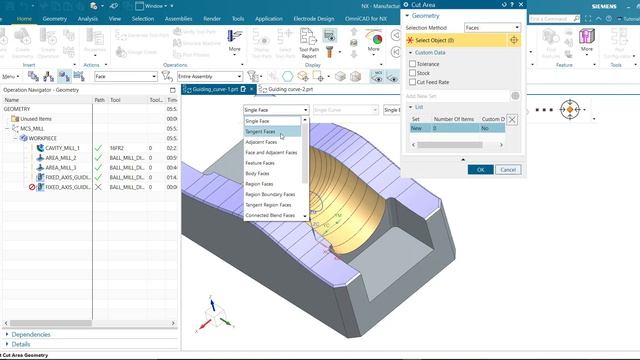Select CAVITY_MILL_1 operation
This screenshot has height=360, width=640.
coord(62,148)
